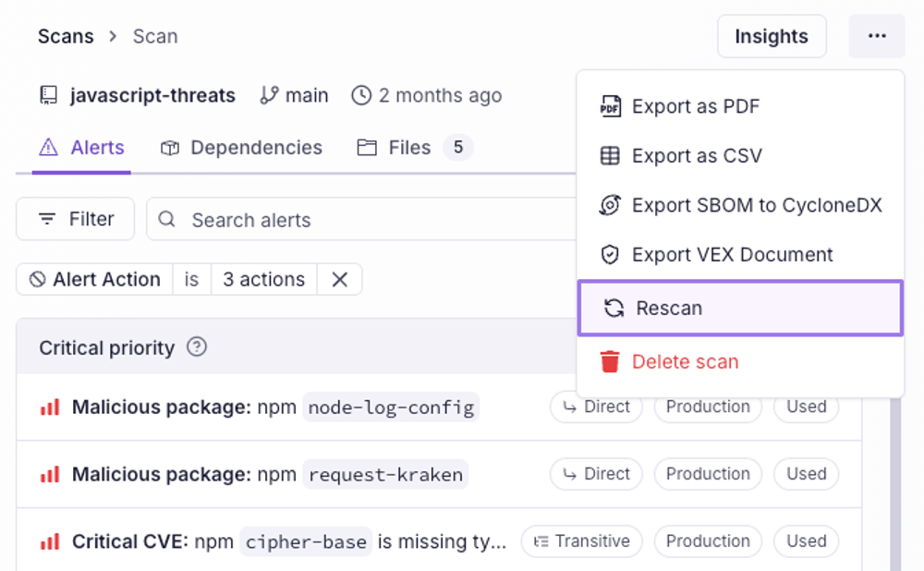Navigate back via the Scans breadcrumb
This screenshot has width=924, height=571.
tap(66, 36)
